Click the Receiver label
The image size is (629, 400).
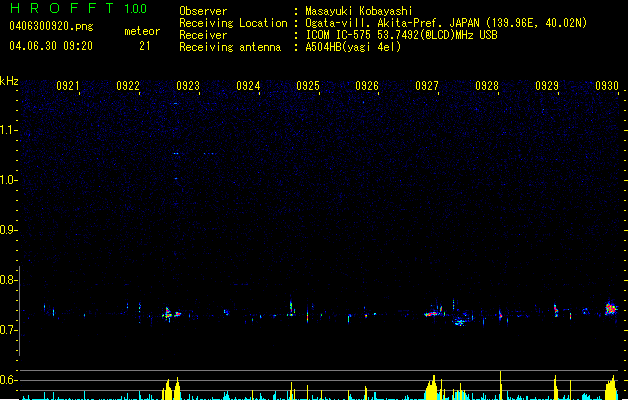tap(203, 35)
